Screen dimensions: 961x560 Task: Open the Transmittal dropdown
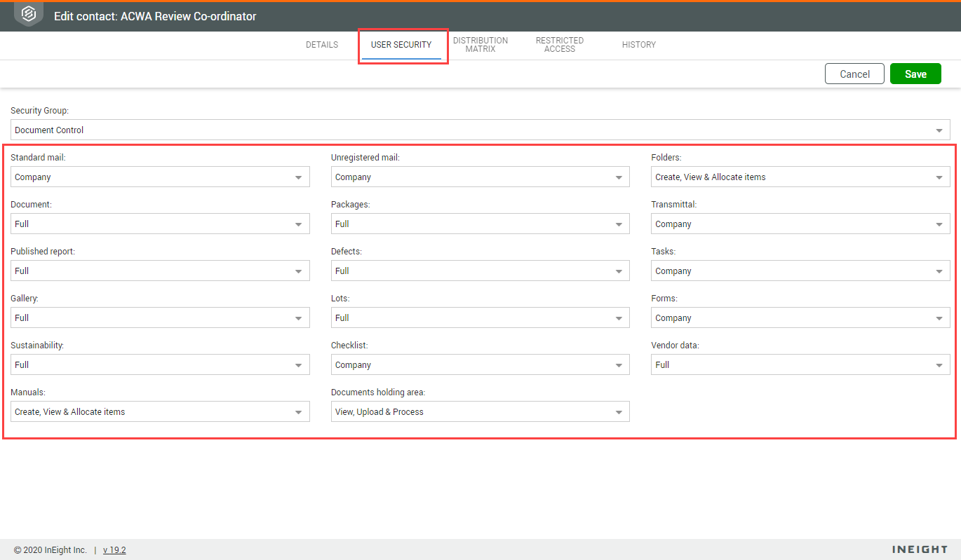tap(800, 224)
